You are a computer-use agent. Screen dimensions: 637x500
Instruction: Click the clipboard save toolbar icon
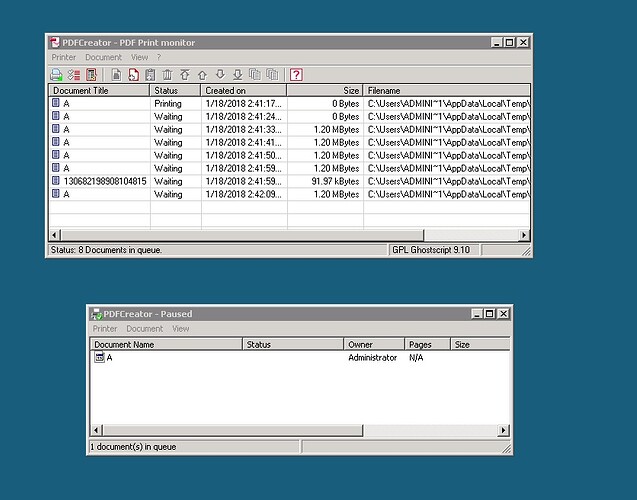pyautogui.click(x=150, y=75)
